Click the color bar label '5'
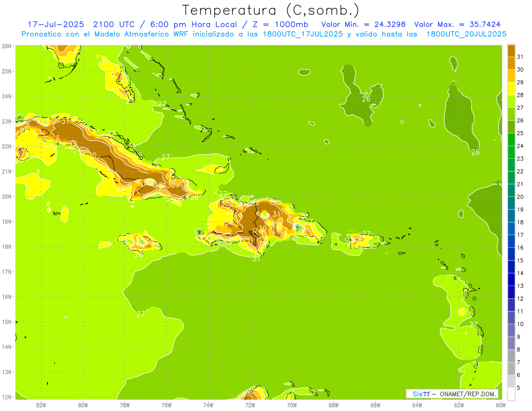The image size is (532, 411). 519,388
